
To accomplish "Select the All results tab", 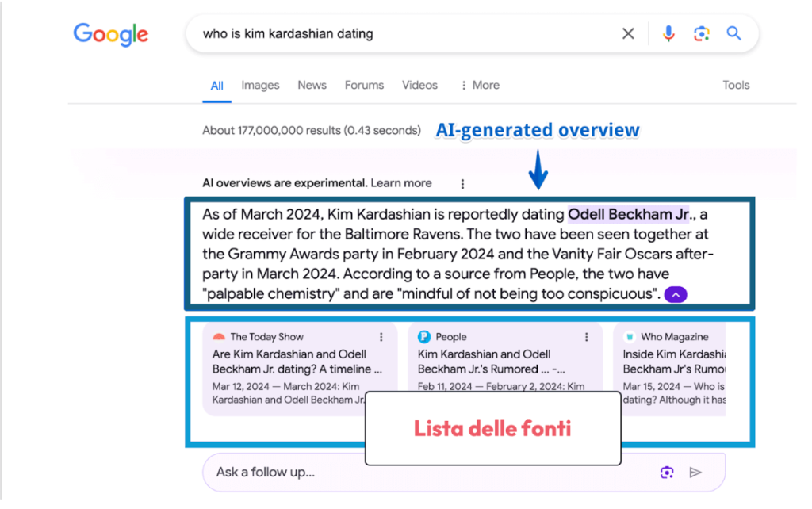I will point(217,86).
